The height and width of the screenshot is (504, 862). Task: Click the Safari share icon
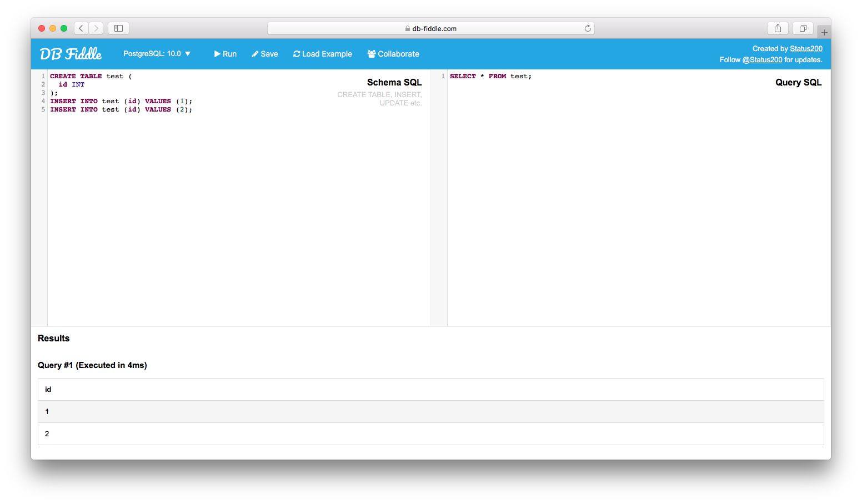click(x=777, y=28)
